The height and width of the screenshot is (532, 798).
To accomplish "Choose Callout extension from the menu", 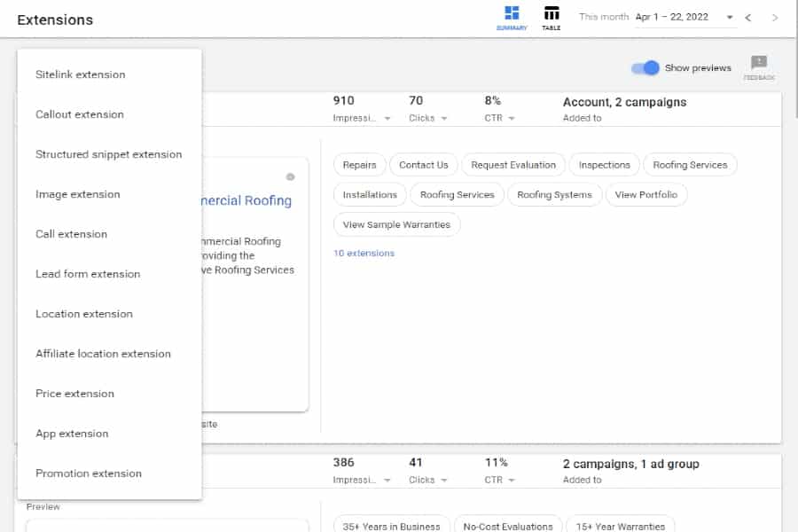I will click(x=109, y=114).
